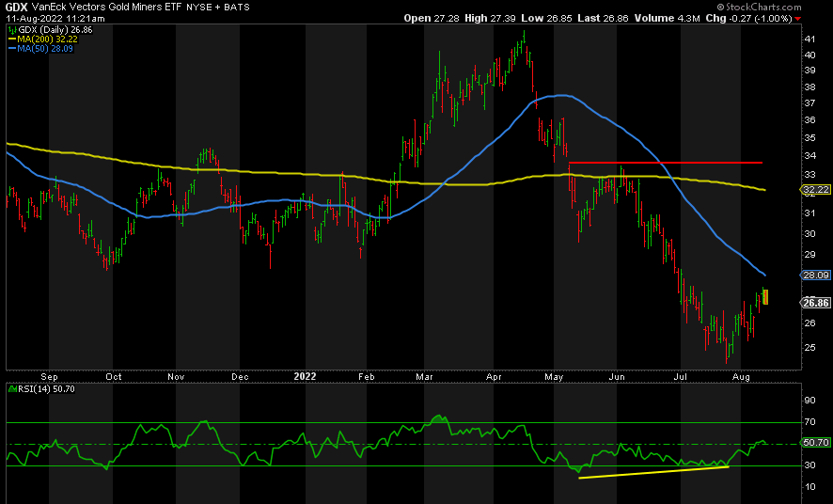Screen dimensions: 833x504
Task: Click the NYSE + BATS exchange label
Action: point(220,7)
